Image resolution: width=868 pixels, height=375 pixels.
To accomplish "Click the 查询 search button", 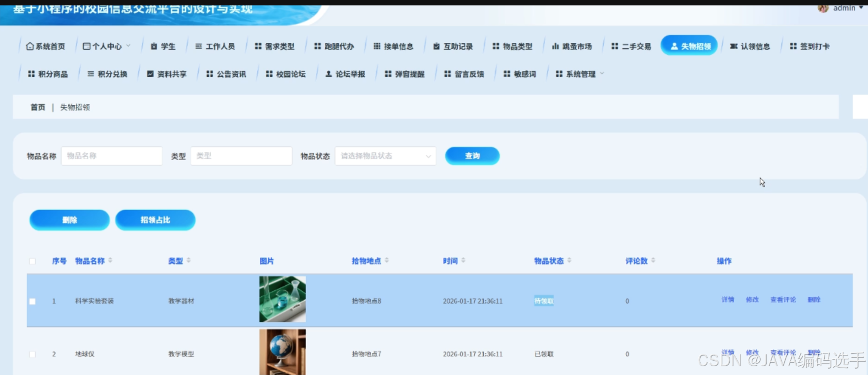I will click(472, 156).
